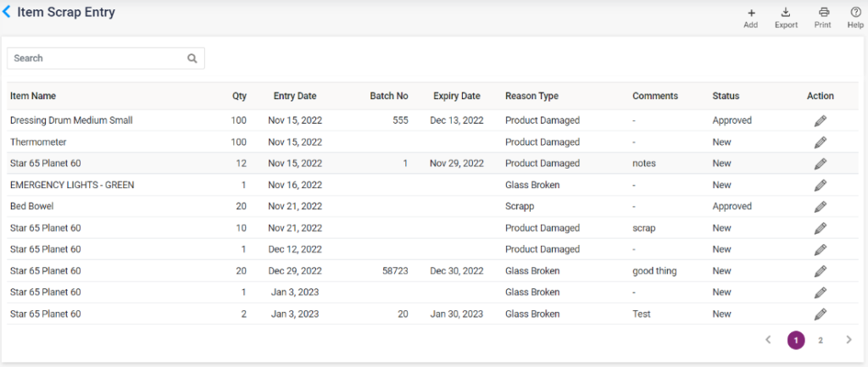Edit the Bed Bowel scrap entry
The width and height of the screenshot is (868, 367).
click(820, 207)
